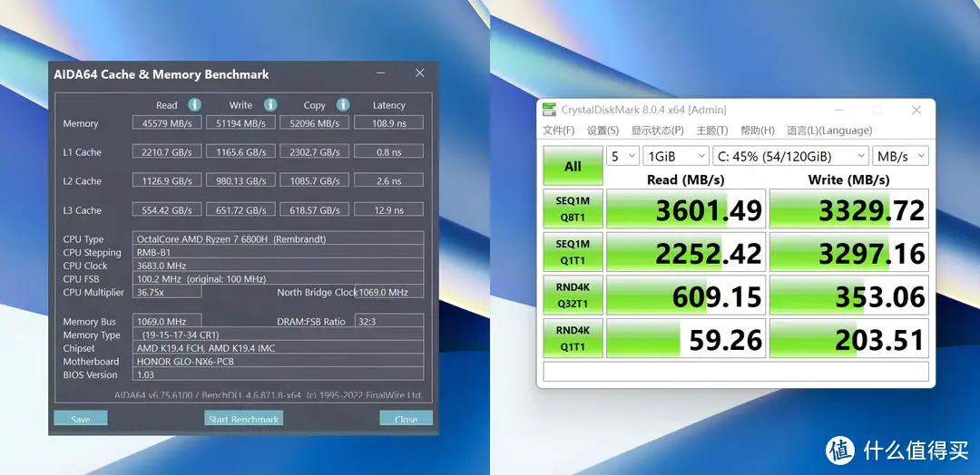The height and width of the screenshot is (475, 980).
Task: Click the Memory Type value 19-15-17-34 CR1
Action: pos(279,334)
